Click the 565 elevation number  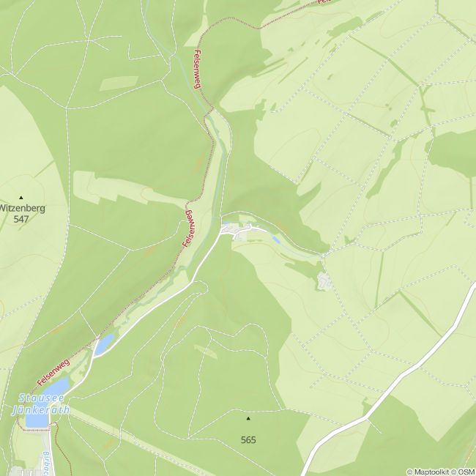tap(248, 440)
